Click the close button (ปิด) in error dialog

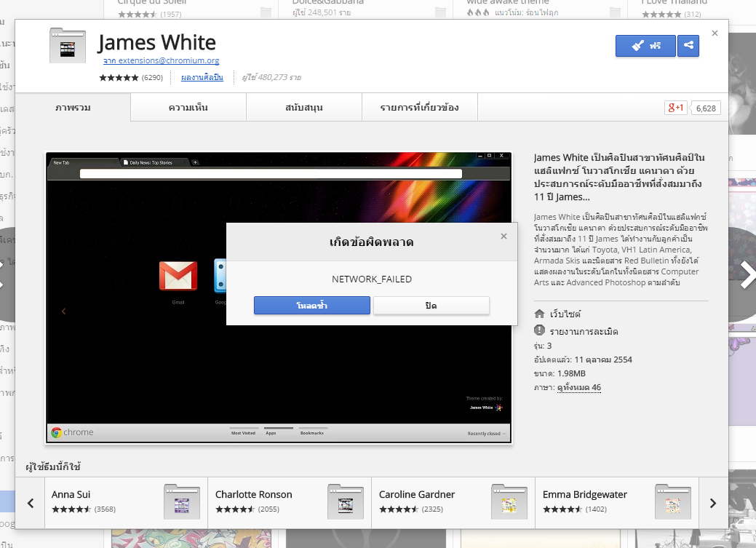coord(431,306)
